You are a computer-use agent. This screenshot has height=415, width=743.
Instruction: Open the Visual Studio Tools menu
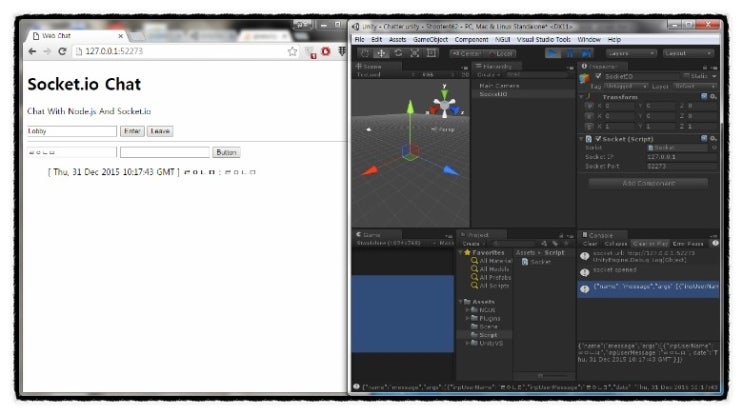point(544,39)
